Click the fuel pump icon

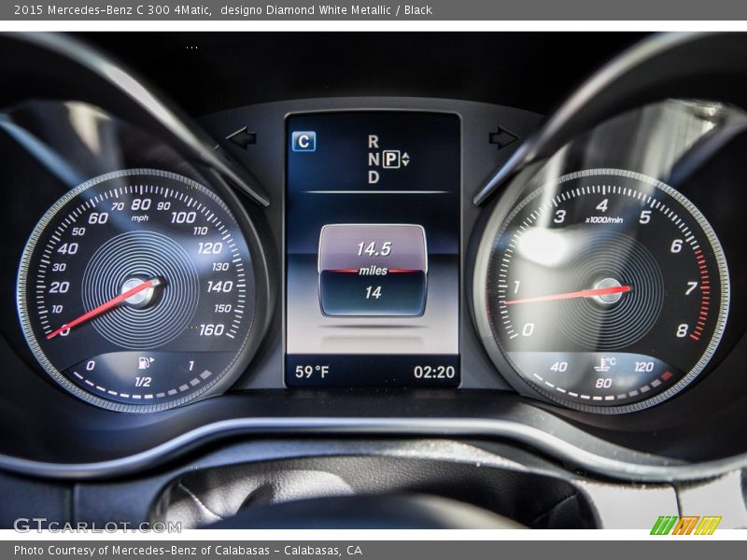pos(146,363)
